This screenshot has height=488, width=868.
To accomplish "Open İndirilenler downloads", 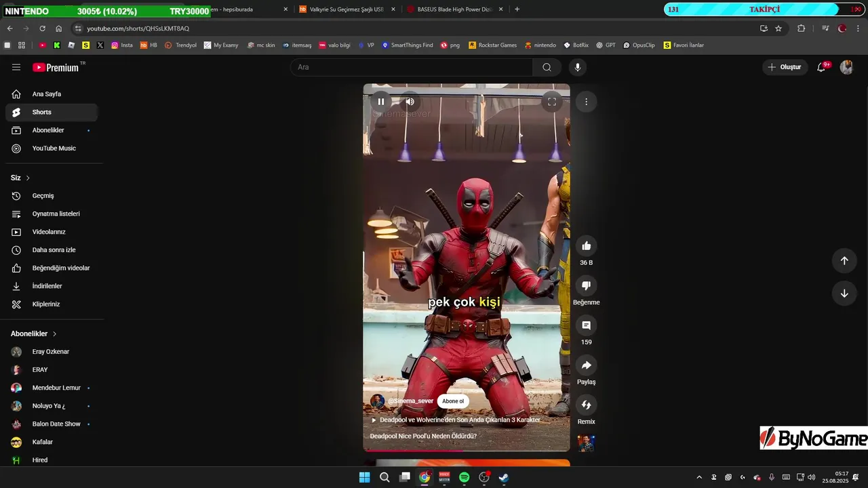I will (52, 286).
